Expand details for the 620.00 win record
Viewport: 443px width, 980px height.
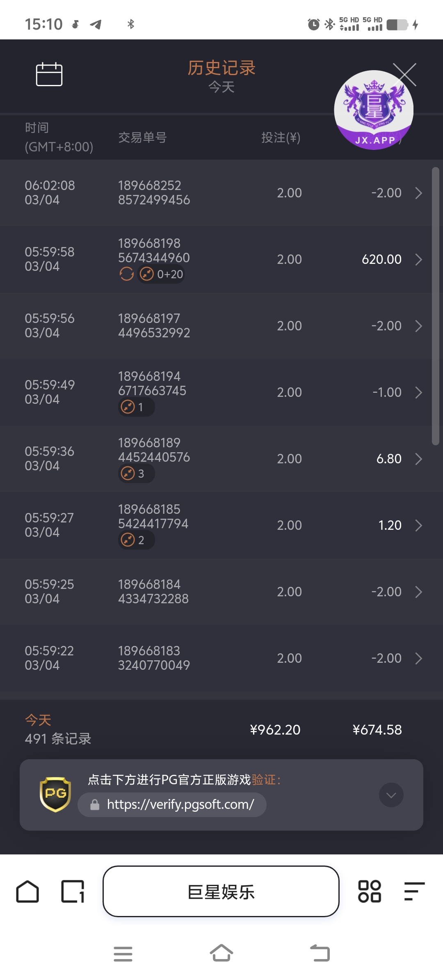[x=418, y=259]
